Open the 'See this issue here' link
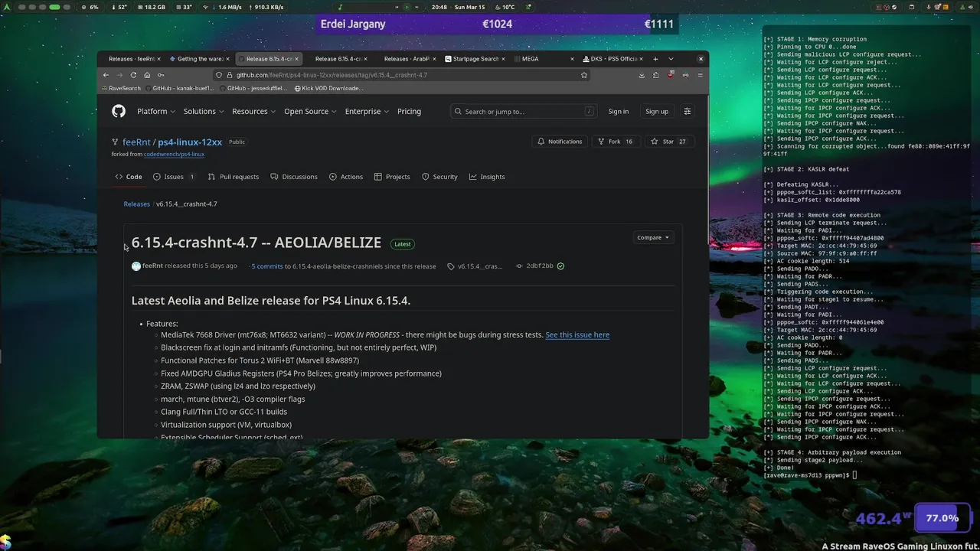980x551 pixels. (577, 335)
